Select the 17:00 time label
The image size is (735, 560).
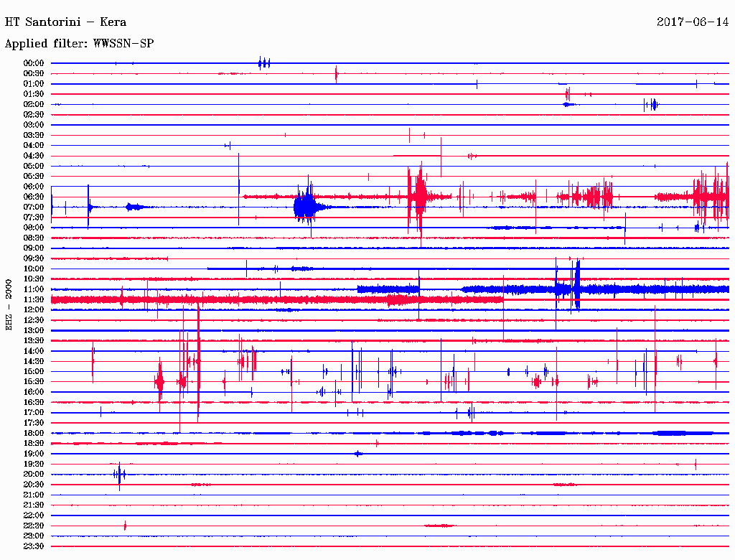[x=34, y=412]
